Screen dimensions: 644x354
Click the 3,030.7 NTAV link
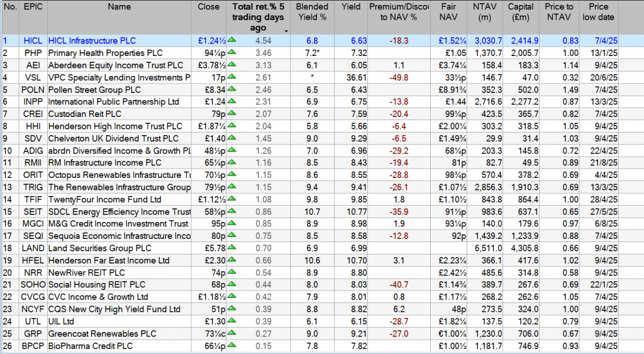point(488,41)
